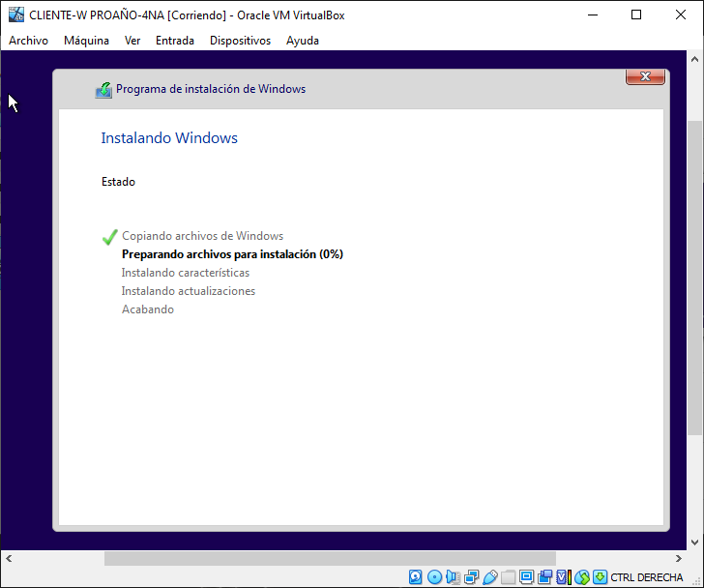
Task: Open the hard disk activity indicator
Action: tap(415, 576)
